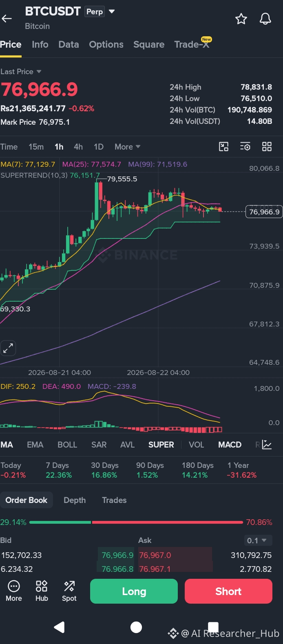The image size is (283, 644).
Task: Select the 1D timeframe
Action: pos(99,147)
